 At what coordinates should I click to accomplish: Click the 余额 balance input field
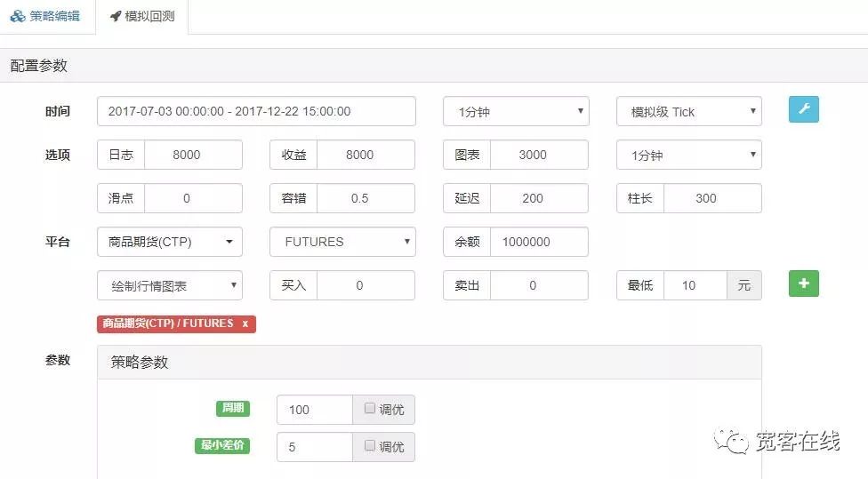tap(539, 242)
